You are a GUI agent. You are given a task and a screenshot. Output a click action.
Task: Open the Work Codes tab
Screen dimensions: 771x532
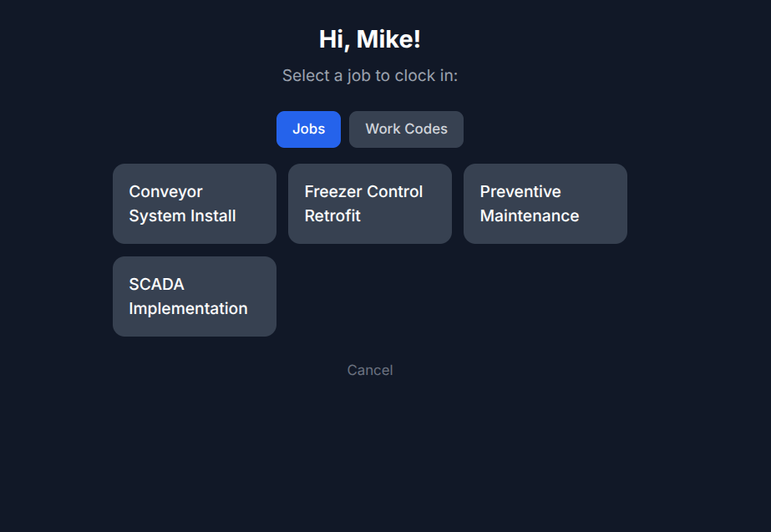pos(406,129)
